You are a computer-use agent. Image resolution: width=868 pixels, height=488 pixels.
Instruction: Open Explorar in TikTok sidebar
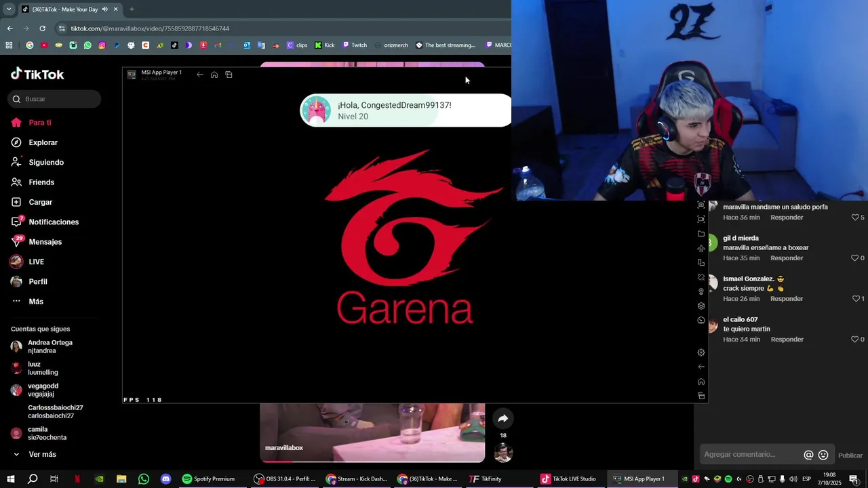click(x=35, y=142)
